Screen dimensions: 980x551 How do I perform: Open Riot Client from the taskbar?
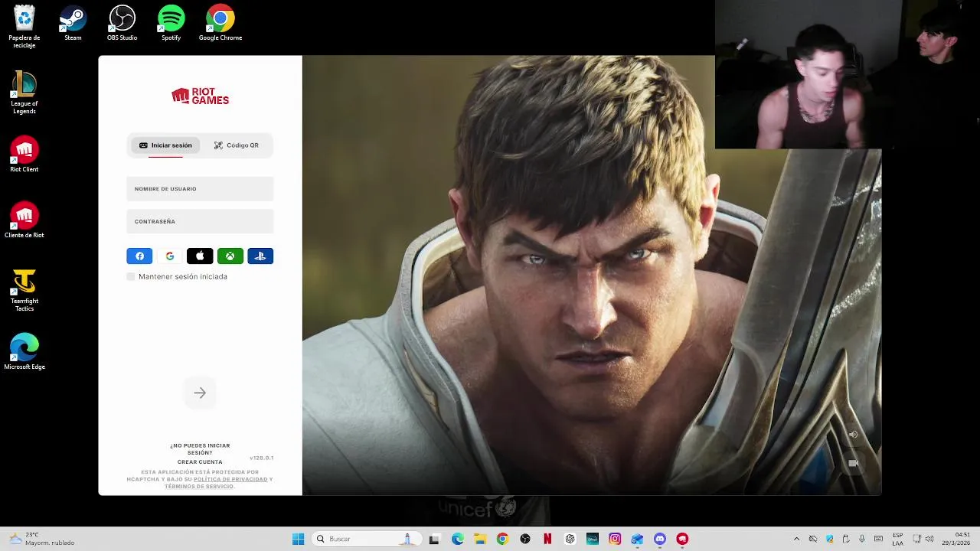pos(682,539)
